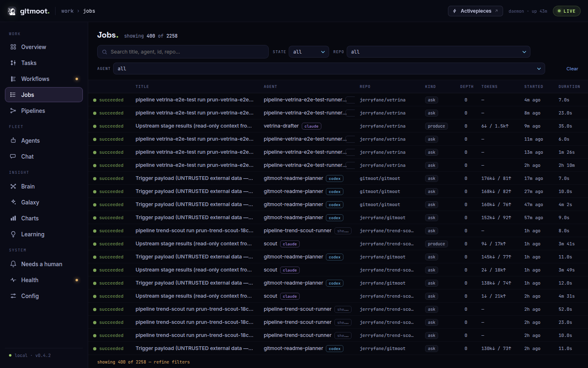Click the LIVE status badge
Viewport: 588px width, 368px height.
[x=566, y=11]
